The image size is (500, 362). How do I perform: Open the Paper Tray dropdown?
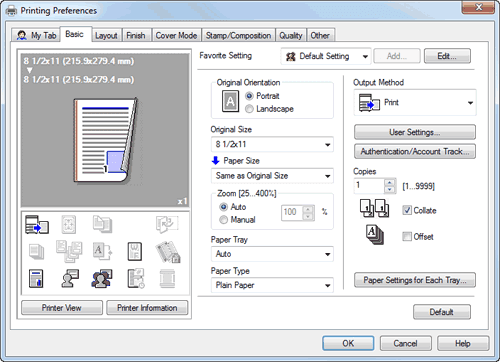(x=272, y=254)
